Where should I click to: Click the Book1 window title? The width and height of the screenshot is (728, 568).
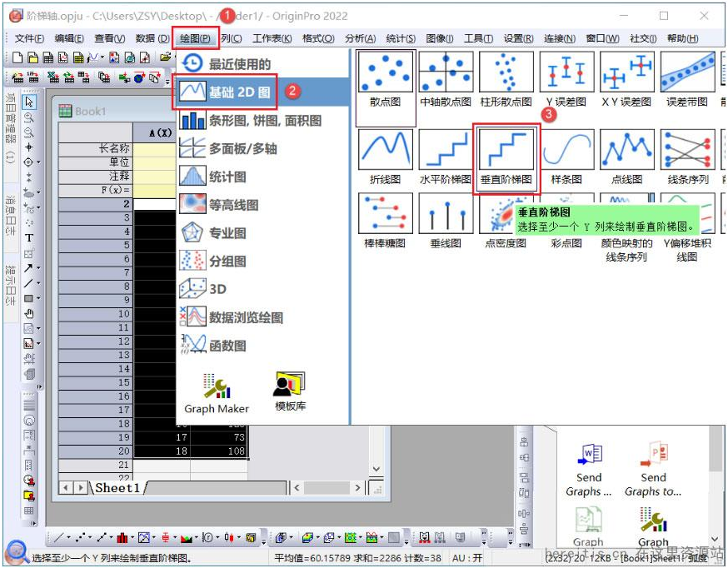(x=91, y=112)
